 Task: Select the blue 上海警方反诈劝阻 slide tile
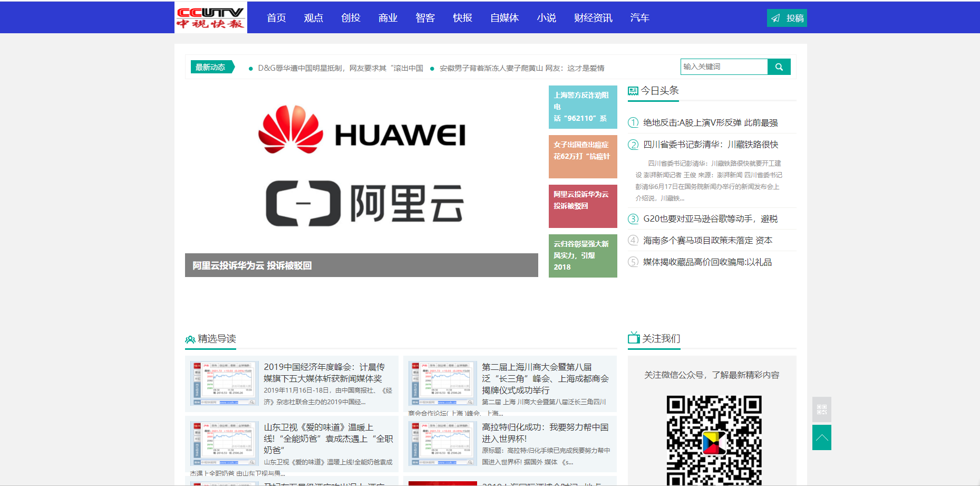(x=583, y=107)
